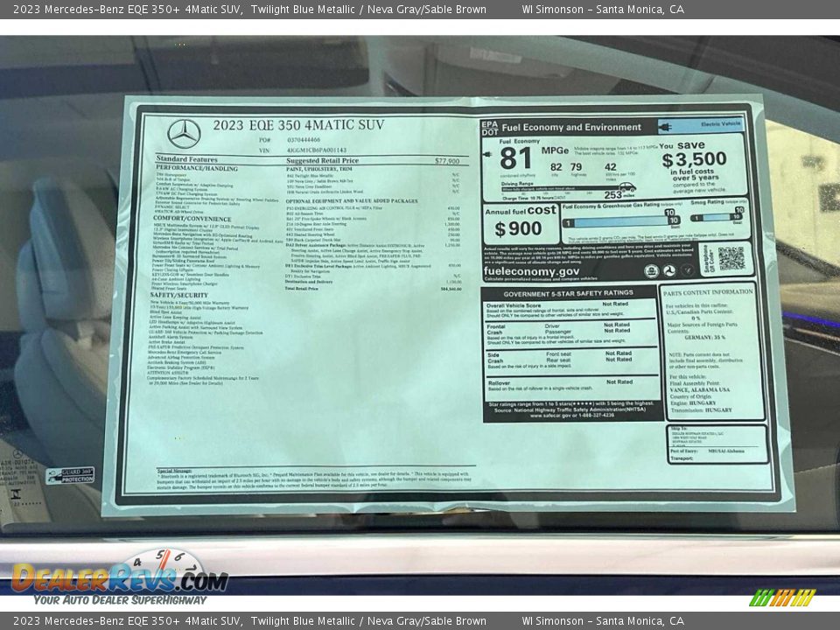Click the SAFETY/SECURITY section heading

point(178,295)
